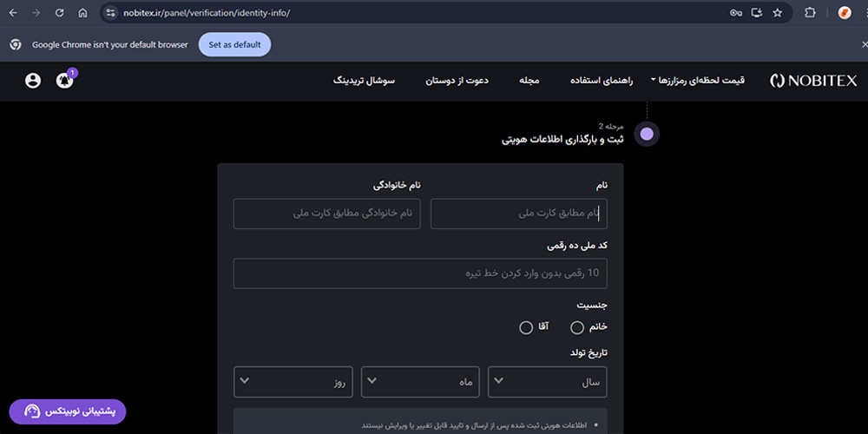Viewport: 868px width, 434px height.
Task: Select the آقا gender radio button
Action: pyautogui.click(x=526, y=328)
